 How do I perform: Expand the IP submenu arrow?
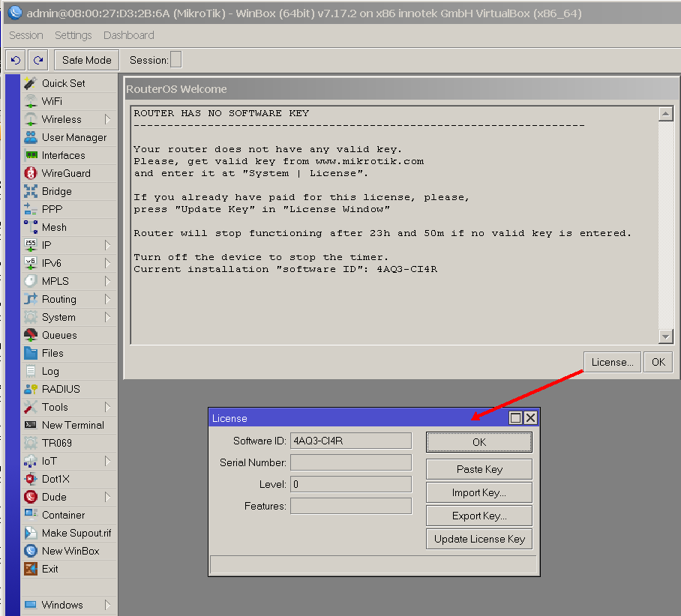(107, 245)
